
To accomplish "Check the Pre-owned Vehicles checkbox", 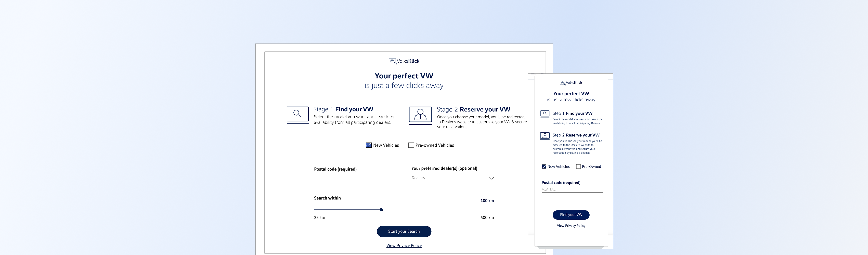I will [411, 145].
